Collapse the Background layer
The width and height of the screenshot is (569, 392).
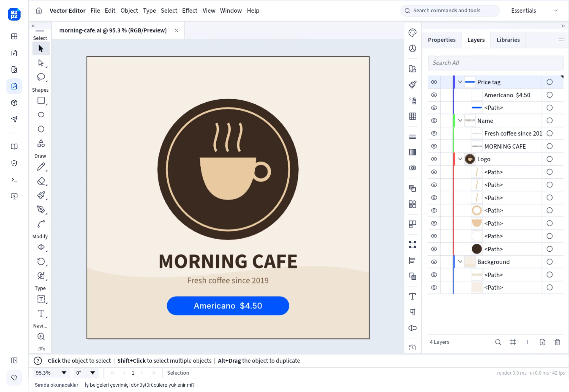(x=460, y=262)
